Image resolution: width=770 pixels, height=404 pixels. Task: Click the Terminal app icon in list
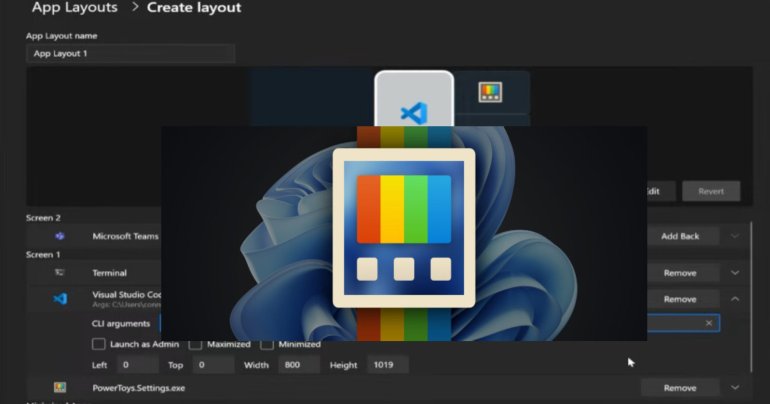[60, 272]
